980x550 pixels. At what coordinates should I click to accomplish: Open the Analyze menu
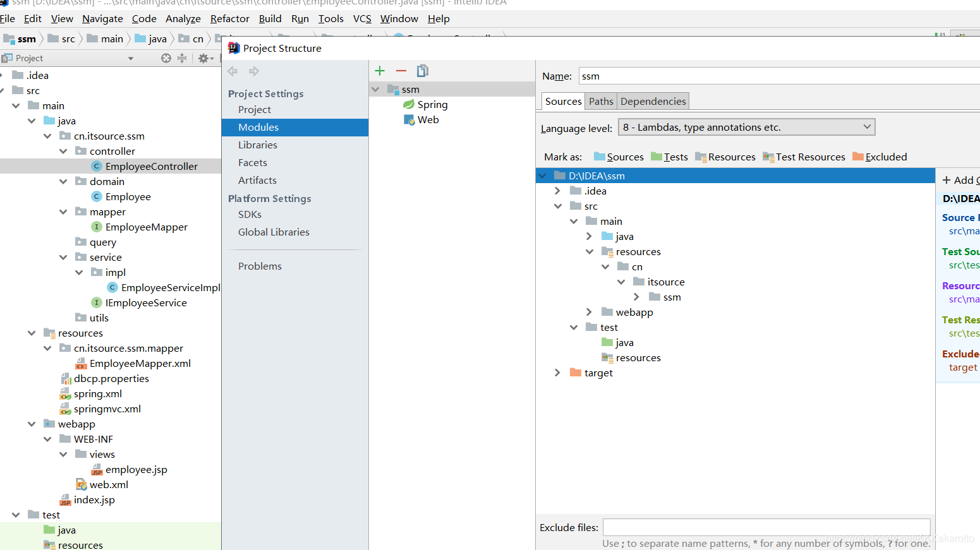pyautogui.click(x=183, y=19)
